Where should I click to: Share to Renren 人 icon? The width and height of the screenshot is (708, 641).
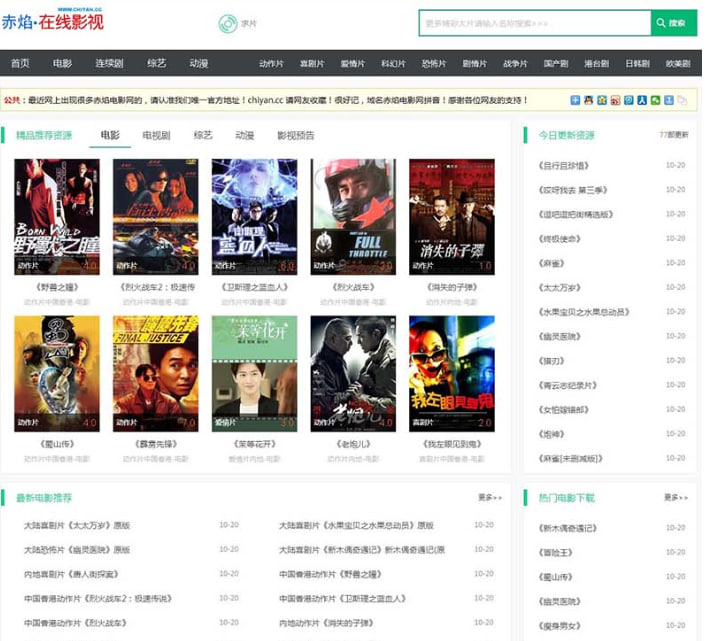pyautogui.click(x=642, y=100)
